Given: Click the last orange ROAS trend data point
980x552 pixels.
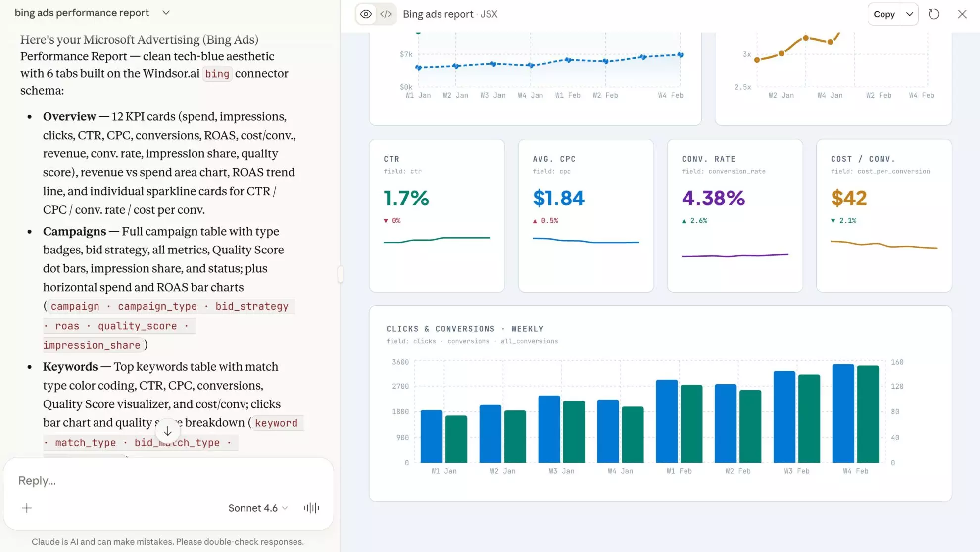Looking at the screenshot, I should click(830, 42).
